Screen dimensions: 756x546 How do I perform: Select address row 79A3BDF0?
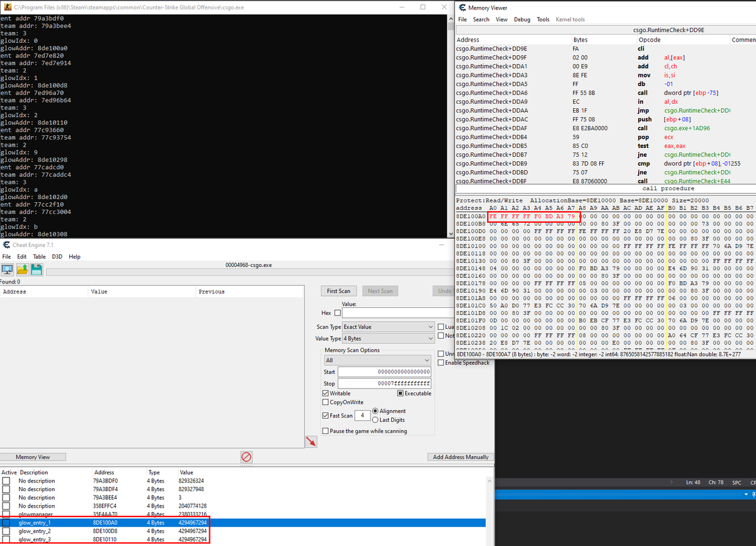coord(243,481)
